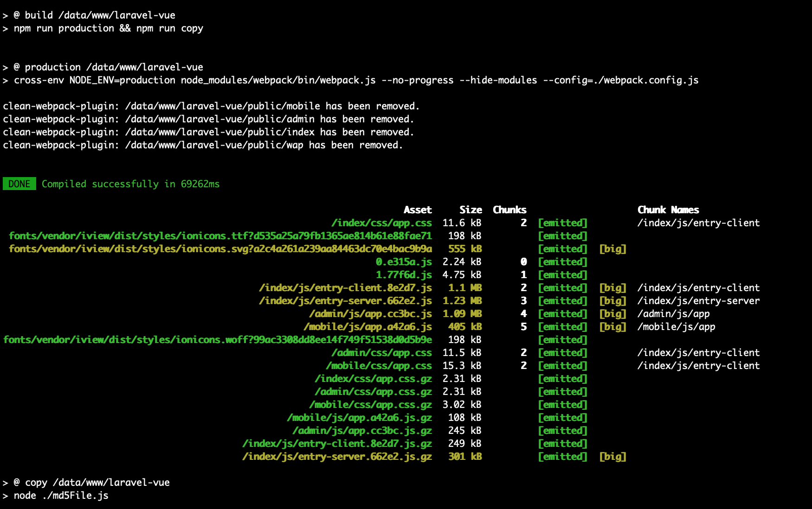Click the 'Size' column header
812x509 pixels.
coord(470,210)
